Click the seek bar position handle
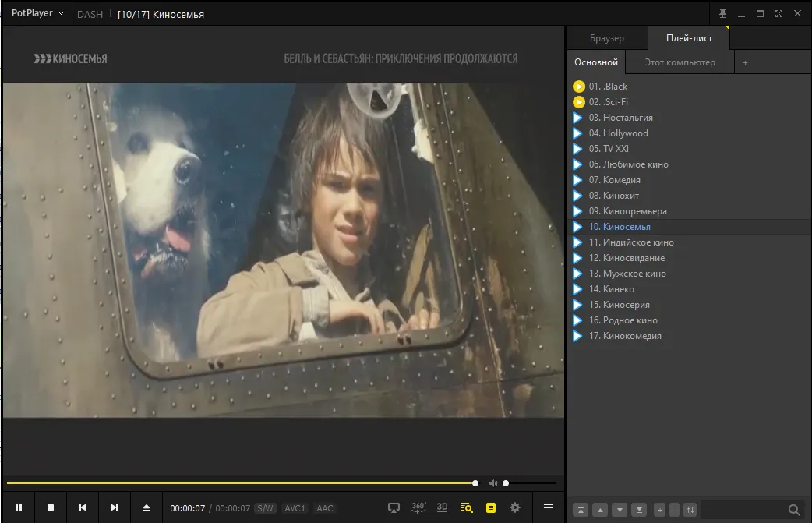This screenshot has width=812, height=523. [475, 483]
